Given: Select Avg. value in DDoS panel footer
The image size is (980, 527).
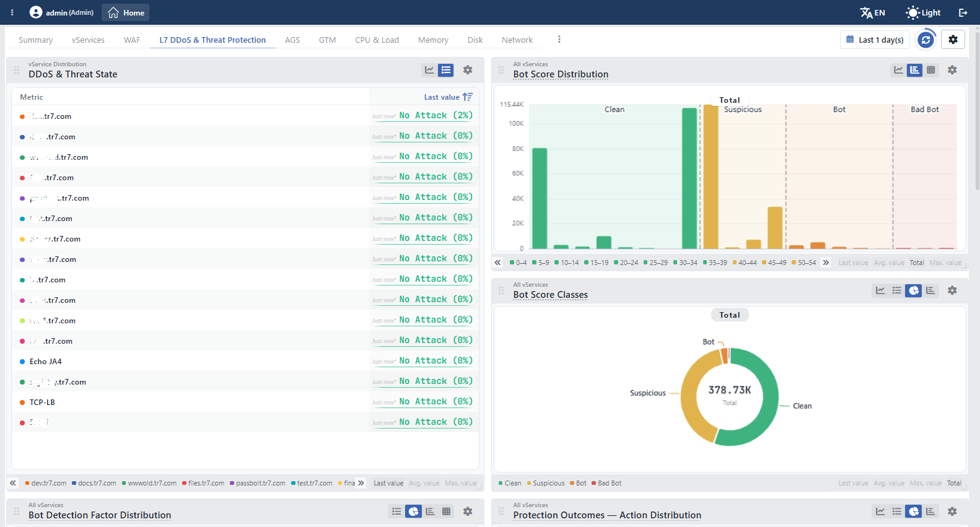Looking at the screenshot, I should pos(424,483).
